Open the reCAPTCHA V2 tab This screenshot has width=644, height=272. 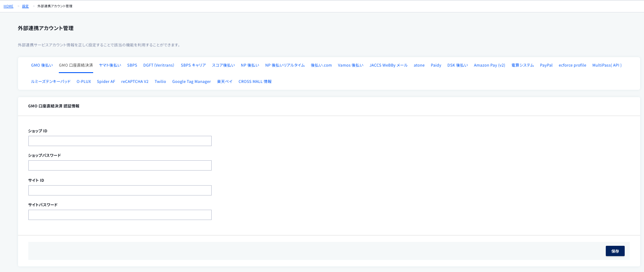tap(135, 81)
